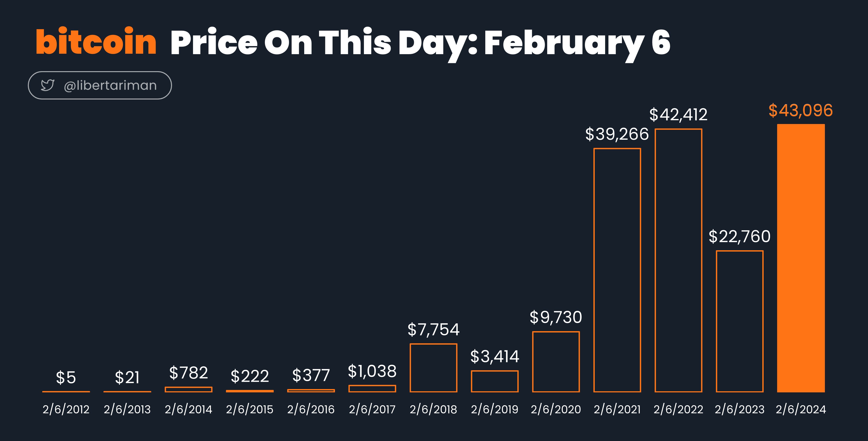868x441 pixels.
Task: Open the @libertariman handle link
Action: pyautogui.click(x=110, y=86)
